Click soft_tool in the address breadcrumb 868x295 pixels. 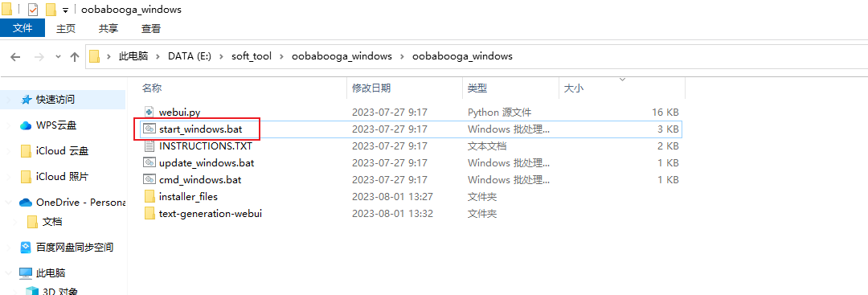pyautogui.click(x=252, y=56)
